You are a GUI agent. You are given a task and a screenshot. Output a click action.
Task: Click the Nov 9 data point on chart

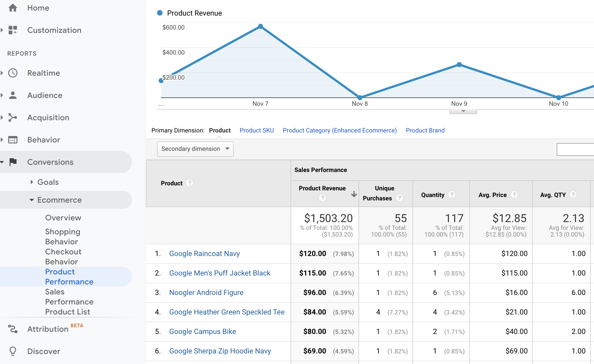[459, 65]
